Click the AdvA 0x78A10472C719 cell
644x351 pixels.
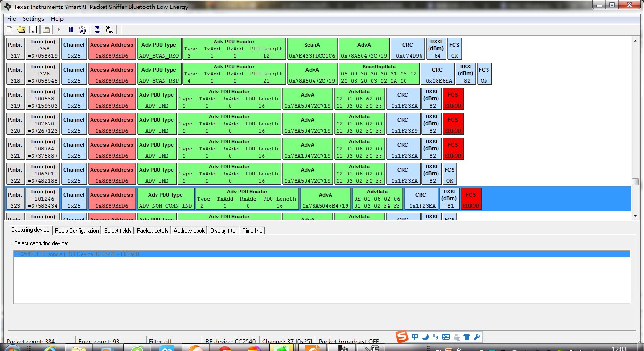pos(307,149)
